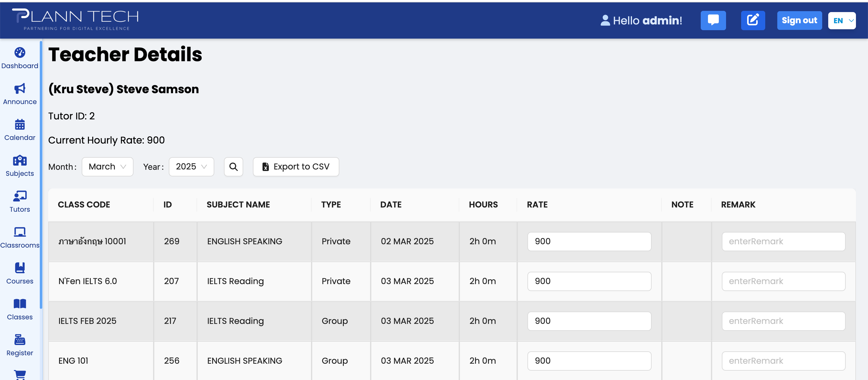868x380 pixels.
Task: Export teacher data to CSV
Action: pyautogui.click(x=296, y=166)
